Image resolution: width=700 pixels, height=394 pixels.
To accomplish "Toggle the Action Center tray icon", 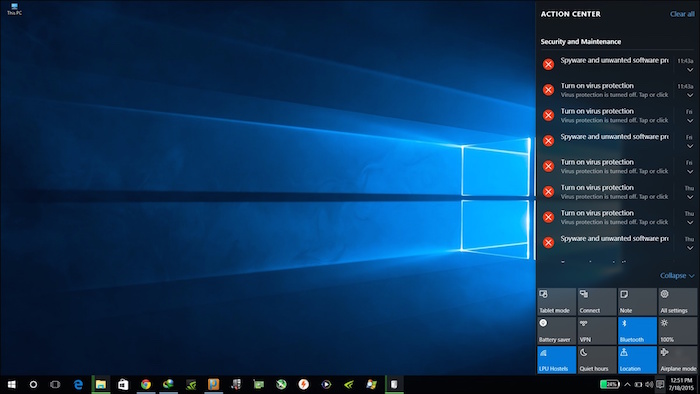I will click(x=660, y=384).
